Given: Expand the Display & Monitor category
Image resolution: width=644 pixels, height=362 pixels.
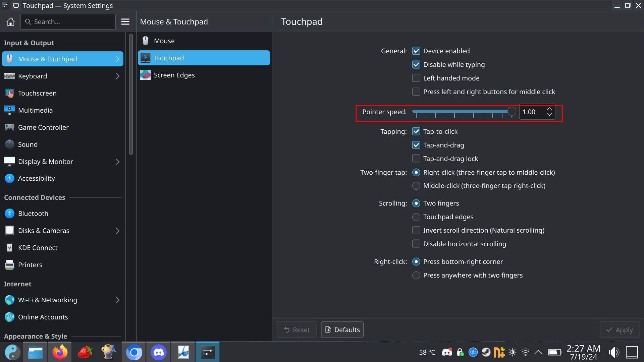Looking at the screenshot, I should 117,162.
